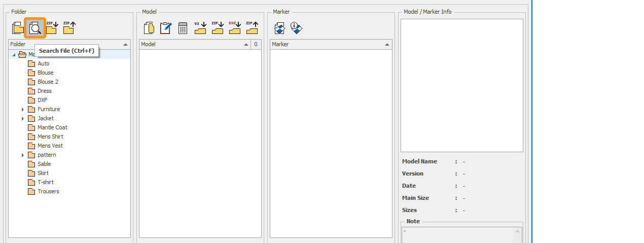Viewport: 644px width, 243px height.
Task: Select the Blouse 2 folder
Action: pyautogui.click(x=48, y=82)
